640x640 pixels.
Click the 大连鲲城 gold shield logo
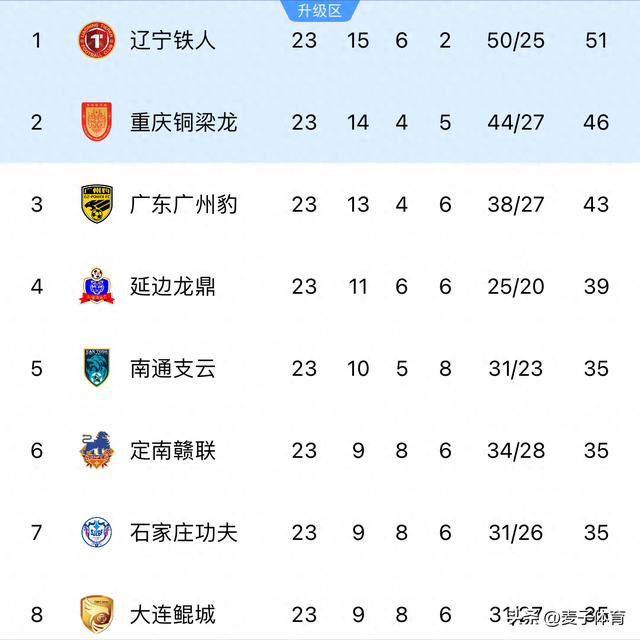pos(97,614)
